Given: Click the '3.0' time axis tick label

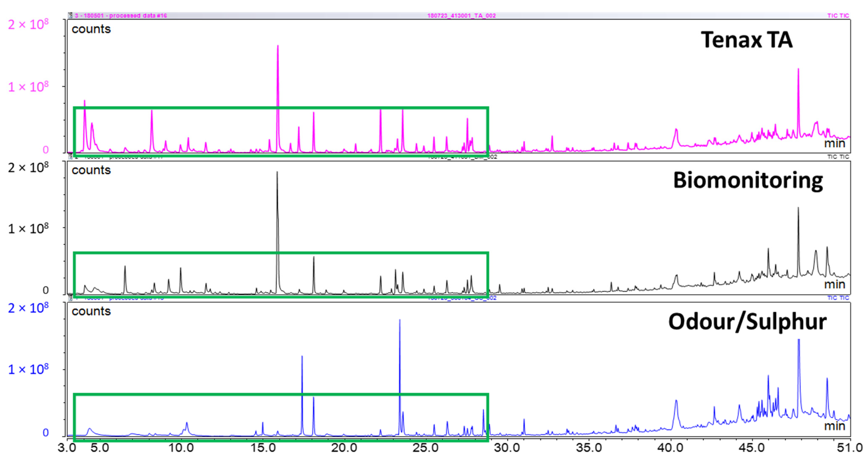Looking at the screenshot, I should point(67,448).
